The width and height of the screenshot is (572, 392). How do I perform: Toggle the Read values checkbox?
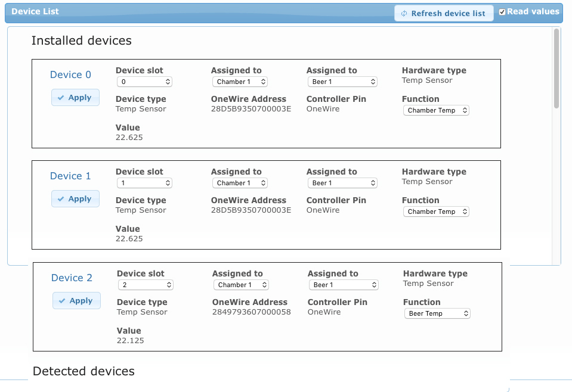pyautogui.click(x=502, y=12)
